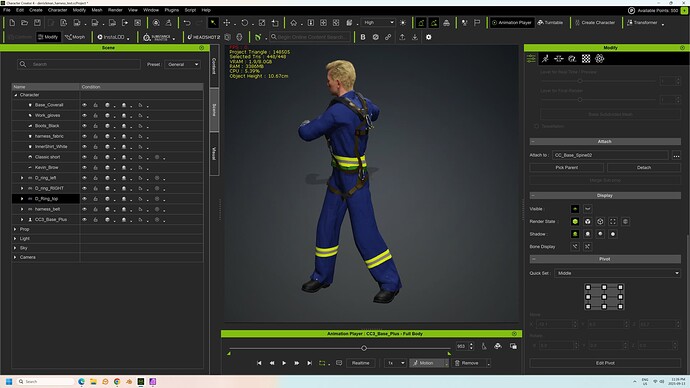
Task: Click the Realtime button in Animation Player
Action: point(360,363)
